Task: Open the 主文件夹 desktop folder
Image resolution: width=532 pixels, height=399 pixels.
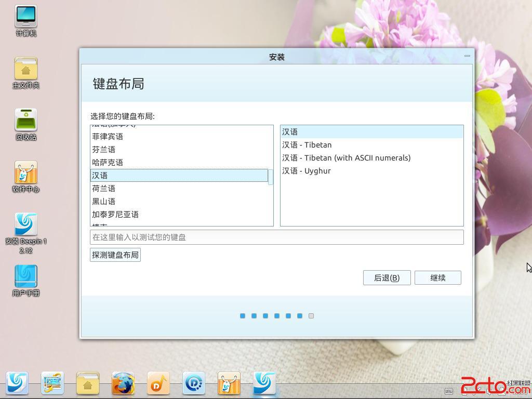Action: pyautogui.click(x=26, y=73)
